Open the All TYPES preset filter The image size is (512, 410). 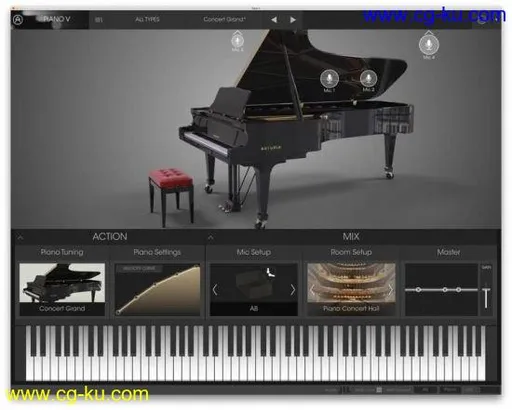coord(147,20)
